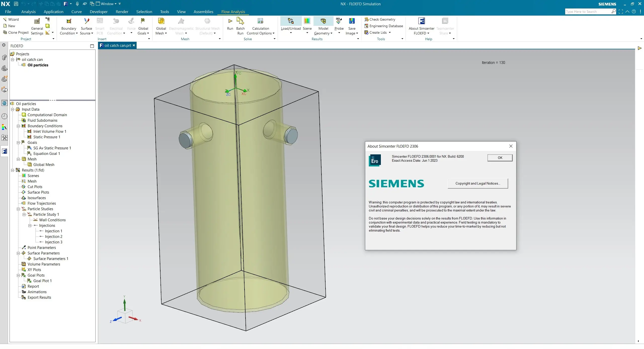This screenshot has height=349, width=644.
Task: Click the Load/Unload results icon
Action: pyautogui.click(x=291, y=21)
